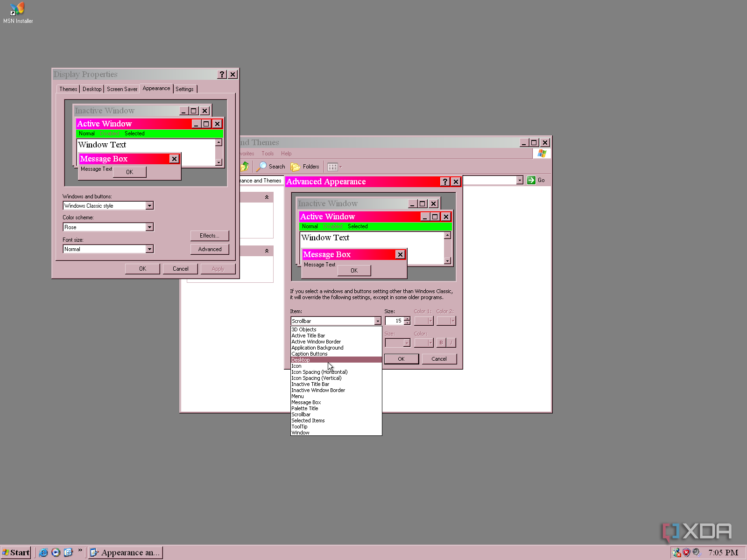Open the address bar dropdown arrow
Image resolution: width=747 pixels, height=560 pixels.
point(520,180)
